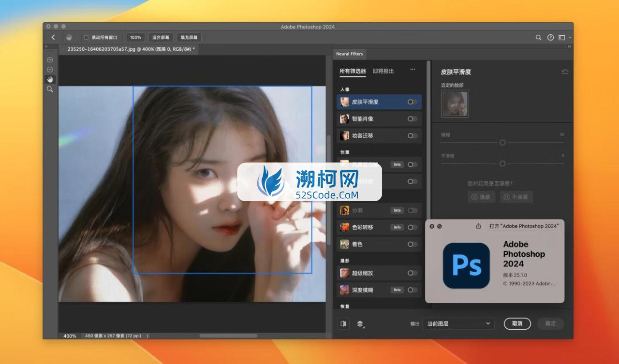This screenshot has height=364, width=619.
Task: Select the Hand tool in left toolbar
Action: click(50, 79)
